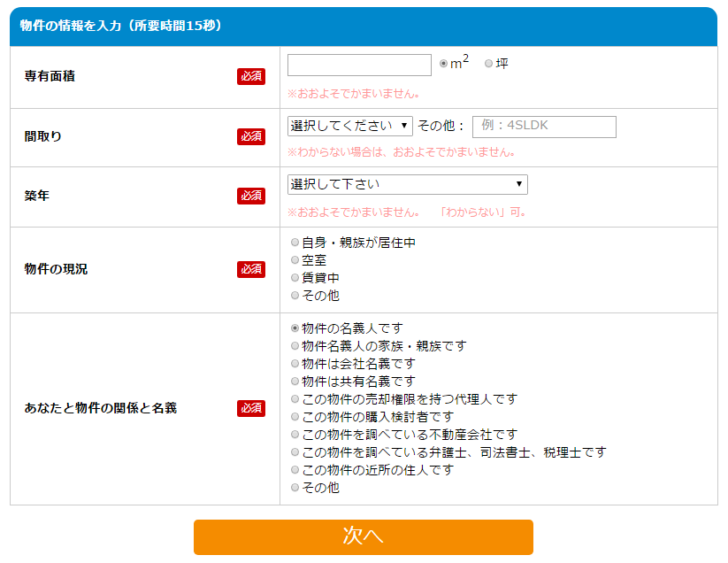Select 賃貸中 as property status
Image resolution: width=728 pixels, height=563 pixels.
point(295,278)
